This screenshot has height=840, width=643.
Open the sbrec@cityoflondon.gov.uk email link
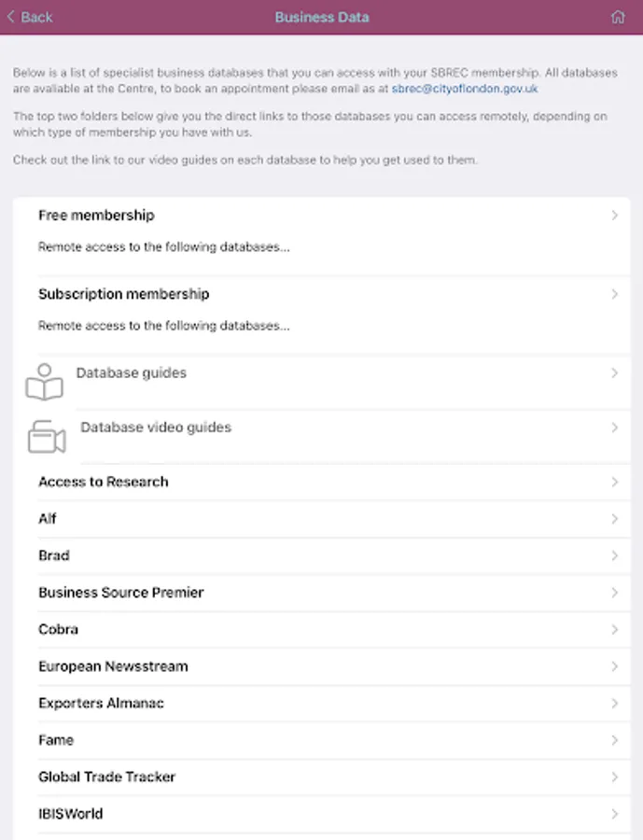[x=465, y=89]
